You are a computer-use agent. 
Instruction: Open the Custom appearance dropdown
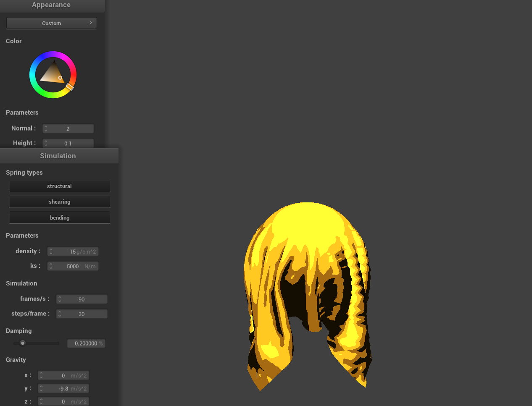click(51, 23)
